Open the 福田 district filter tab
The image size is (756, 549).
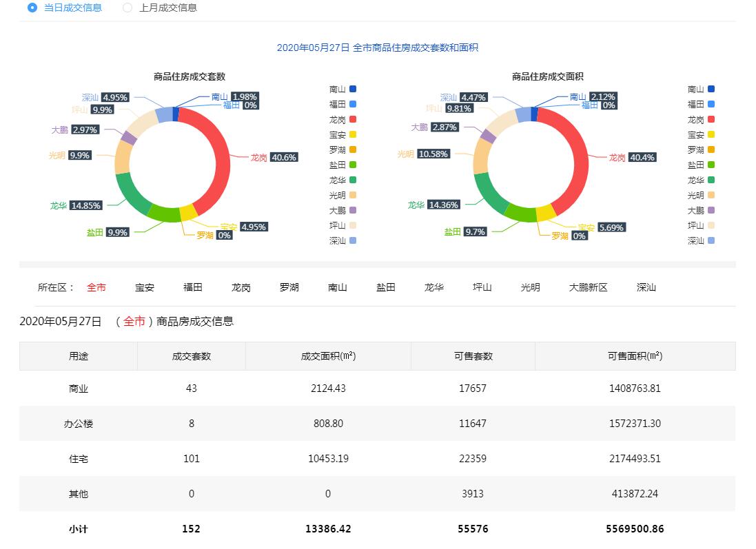click(x=193, y=287)
